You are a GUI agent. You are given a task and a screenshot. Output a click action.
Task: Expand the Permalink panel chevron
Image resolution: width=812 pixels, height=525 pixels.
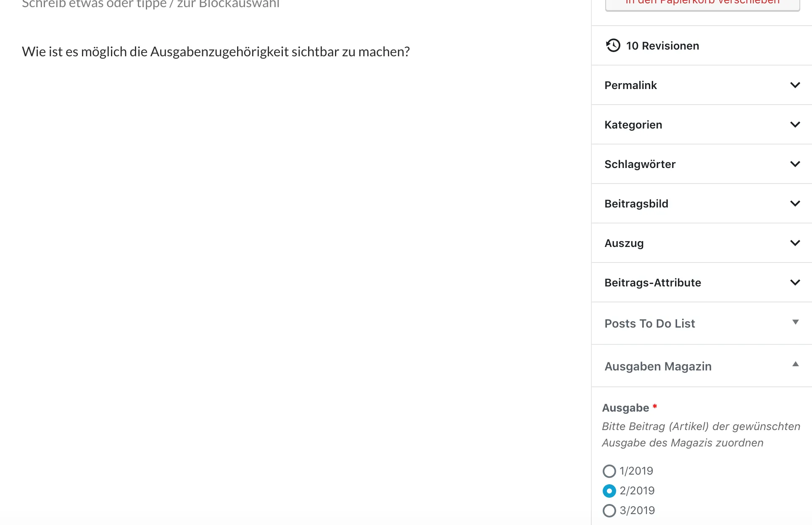(x=795, y=85)
